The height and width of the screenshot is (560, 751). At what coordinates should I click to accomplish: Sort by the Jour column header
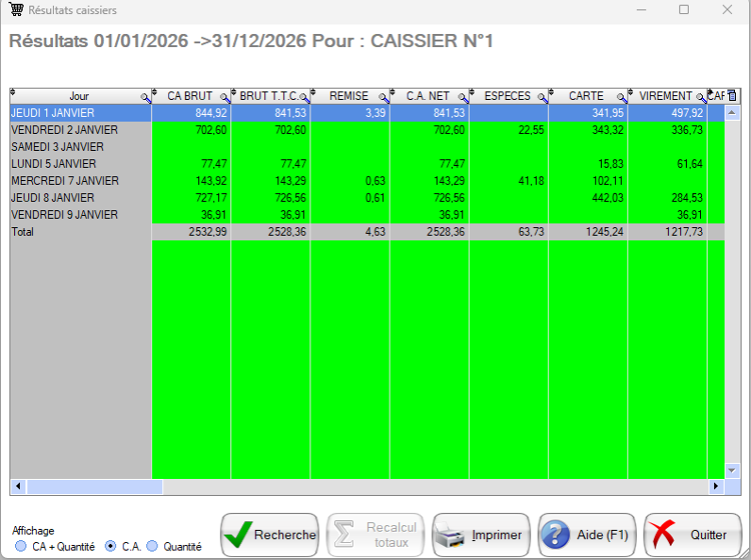78,96
